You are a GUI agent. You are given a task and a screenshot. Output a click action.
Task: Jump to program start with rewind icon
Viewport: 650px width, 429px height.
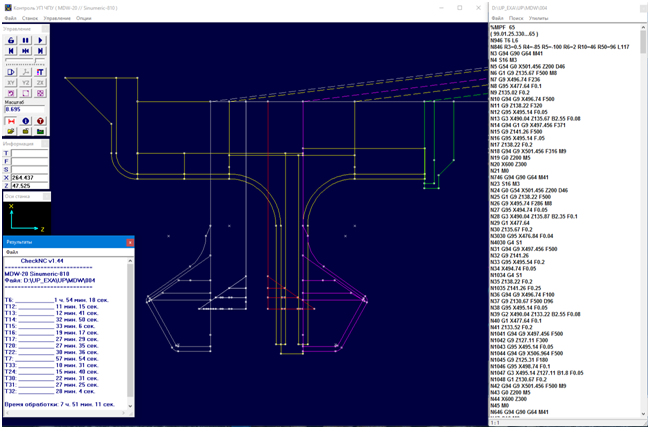tap(11, 51)
